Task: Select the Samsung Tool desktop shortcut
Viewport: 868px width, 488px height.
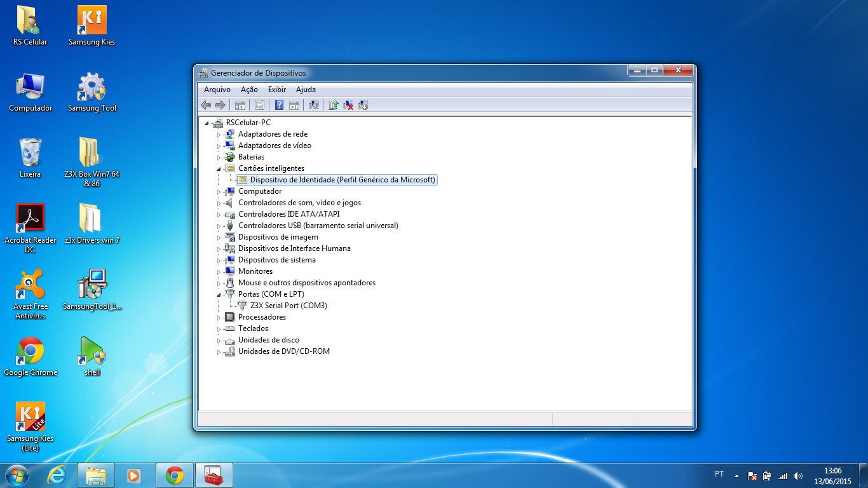Action: (x=92, y=92)
